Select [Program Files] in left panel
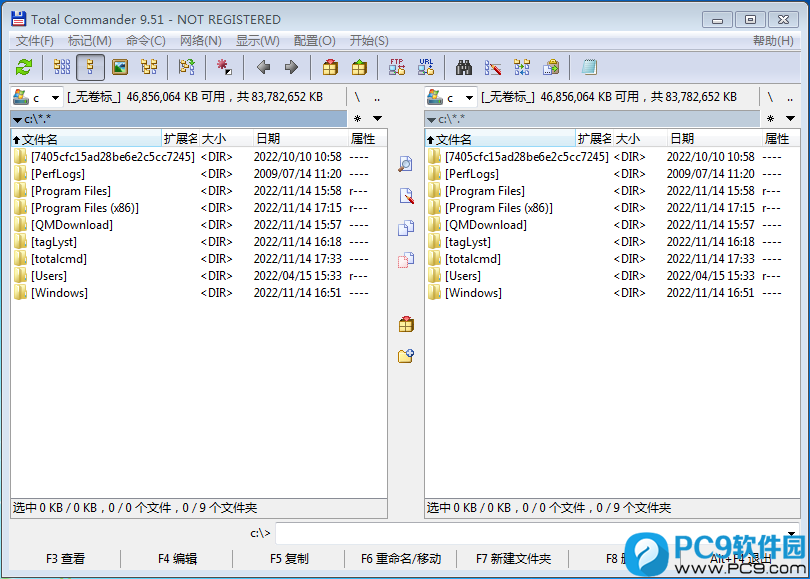810x579 pixels. [x=71, y=191]
